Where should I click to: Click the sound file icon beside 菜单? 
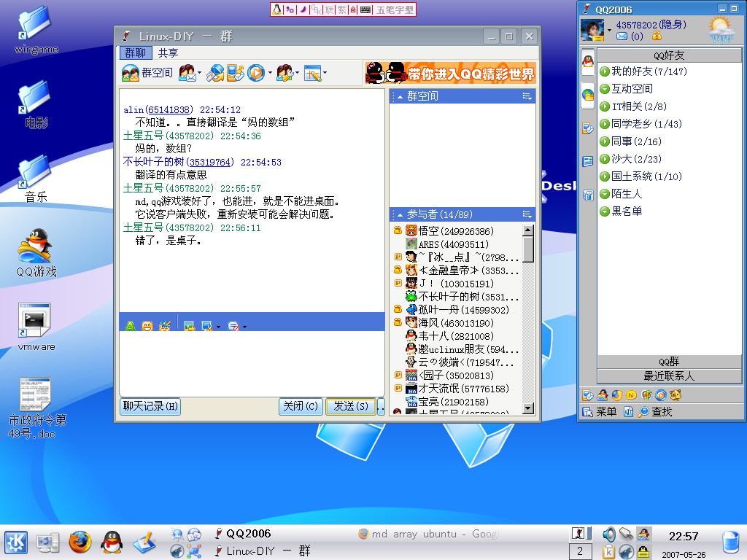(628, 412)
